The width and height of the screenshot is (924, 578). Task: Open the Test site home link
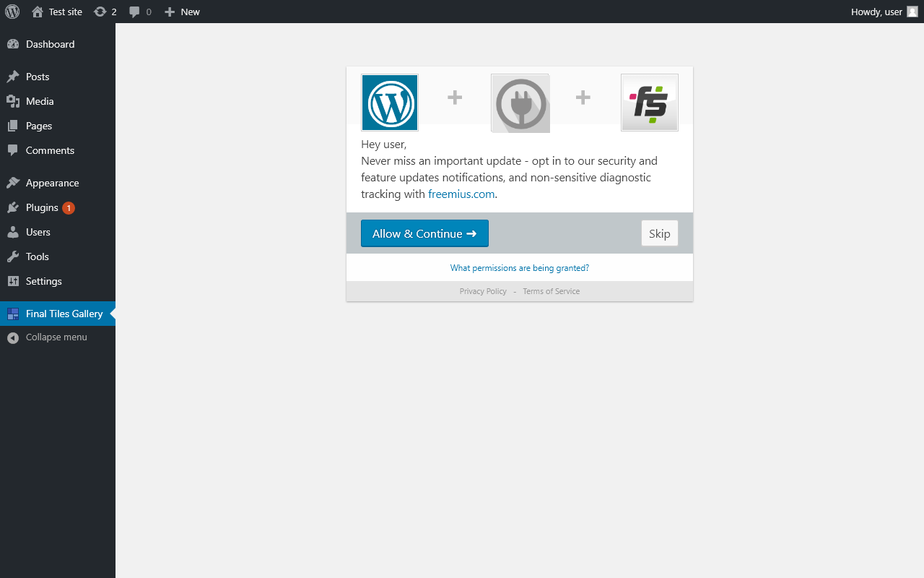(57, 12)
